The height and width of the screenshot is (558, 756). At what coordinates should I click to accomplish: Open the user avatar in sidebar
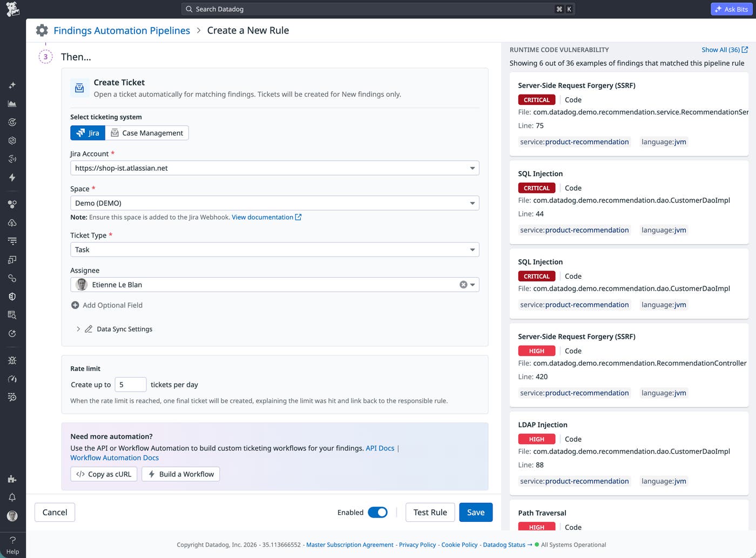click(x=12, y=516)
